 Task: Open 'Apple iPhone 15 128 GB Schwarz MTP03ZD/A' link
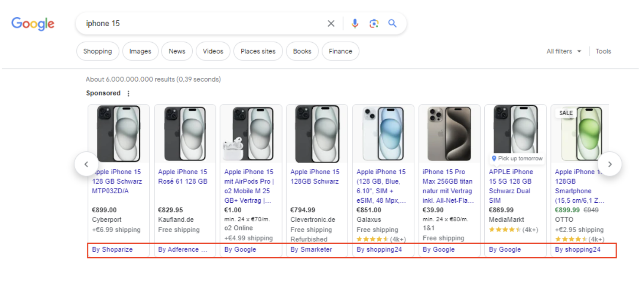117,181
